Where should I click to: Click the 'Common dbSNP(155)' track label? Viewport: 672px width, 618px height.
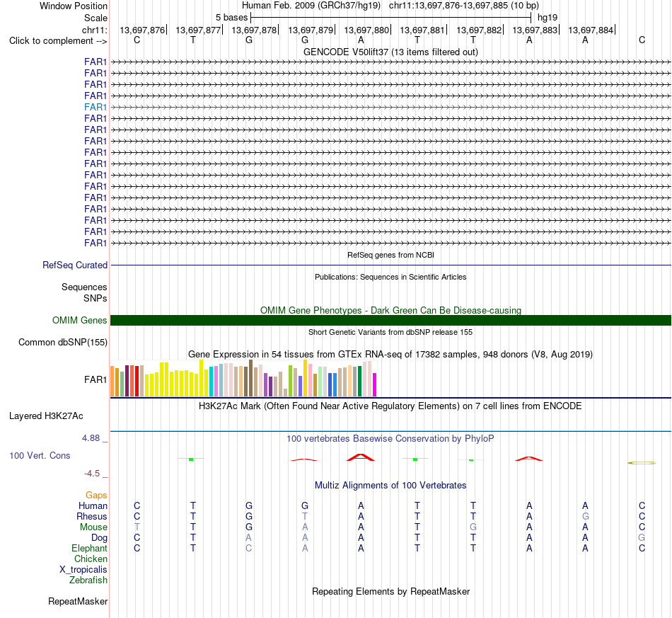[62, 342]
